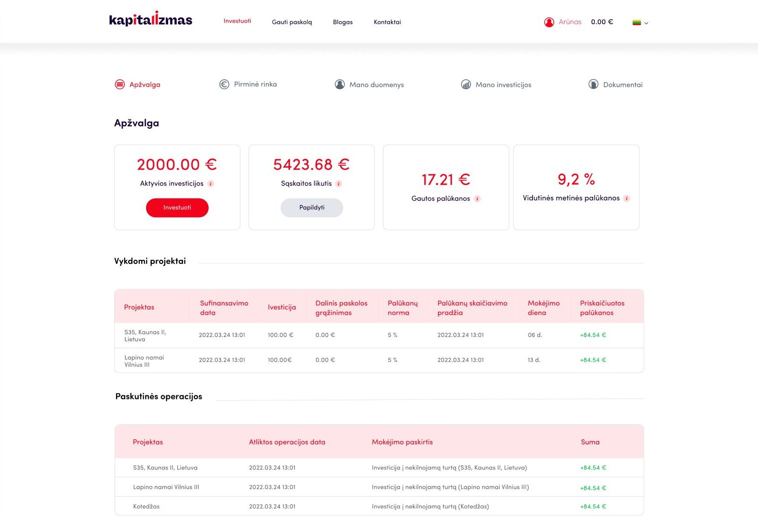Click the user profile avatar icon

[549, 22]
